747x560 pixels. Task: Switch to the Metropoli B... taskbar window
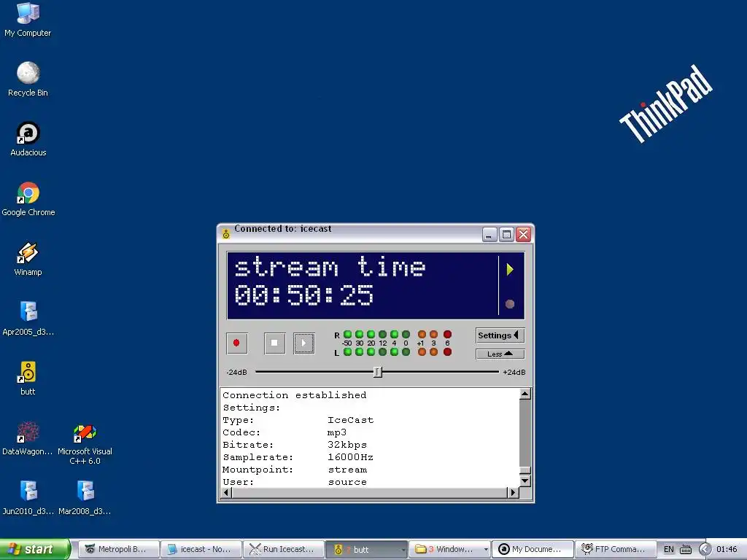[x=119, y=549]
